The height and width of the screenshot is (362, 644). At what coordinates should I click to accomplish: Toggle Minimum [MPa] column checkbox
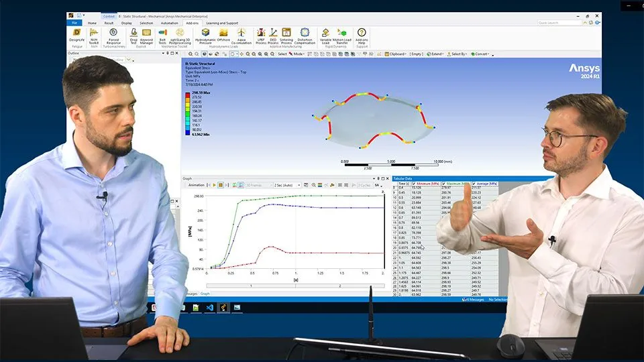coord(414,184)
